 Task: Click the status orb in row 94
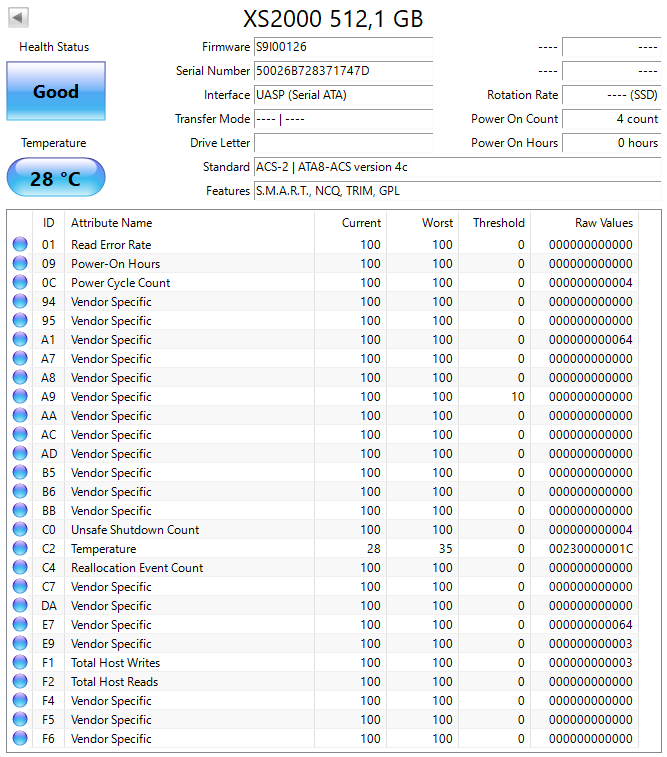click(20, 301)
